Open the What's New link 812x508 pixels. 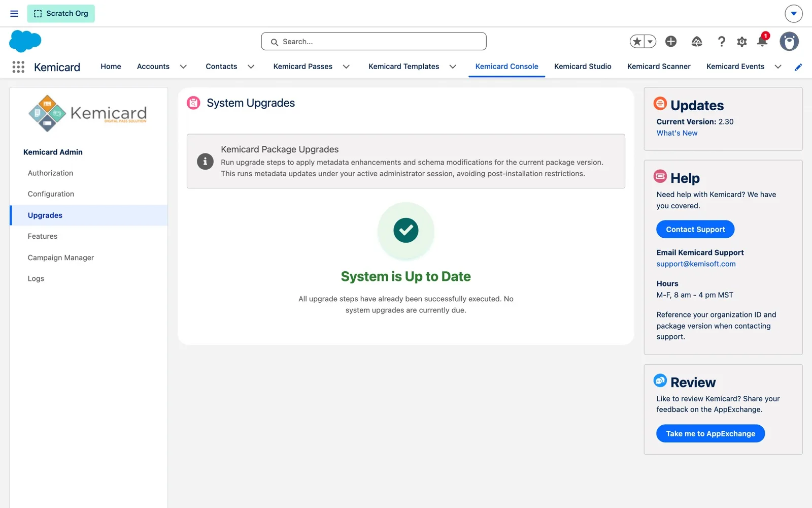point(677,133)
